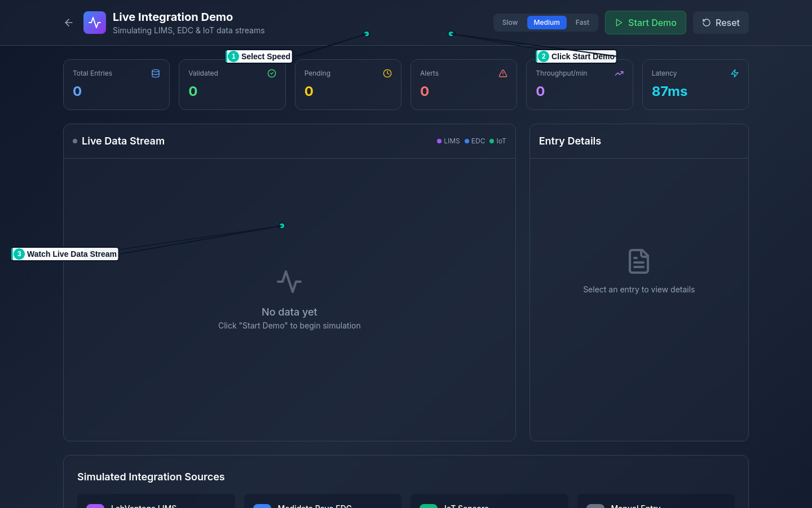812x508 pixels.
Task: Start the demo simulation
Action: coord(645,23)
